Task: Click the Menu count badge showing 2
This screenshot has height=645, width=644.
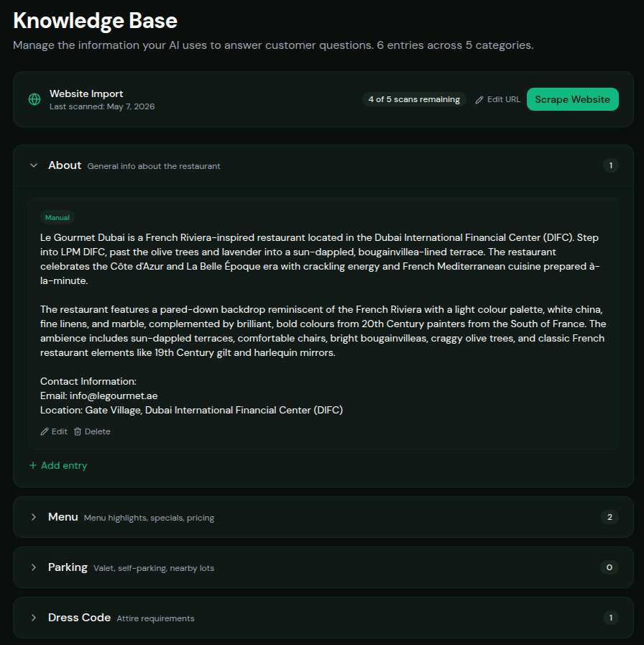Action: [610, 517]
